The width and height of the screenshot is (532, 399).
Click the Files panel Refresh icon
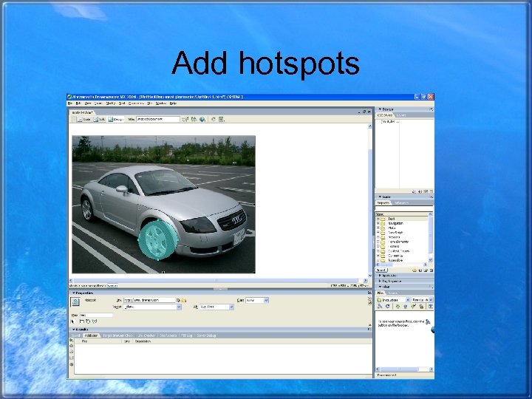(387, 307)
